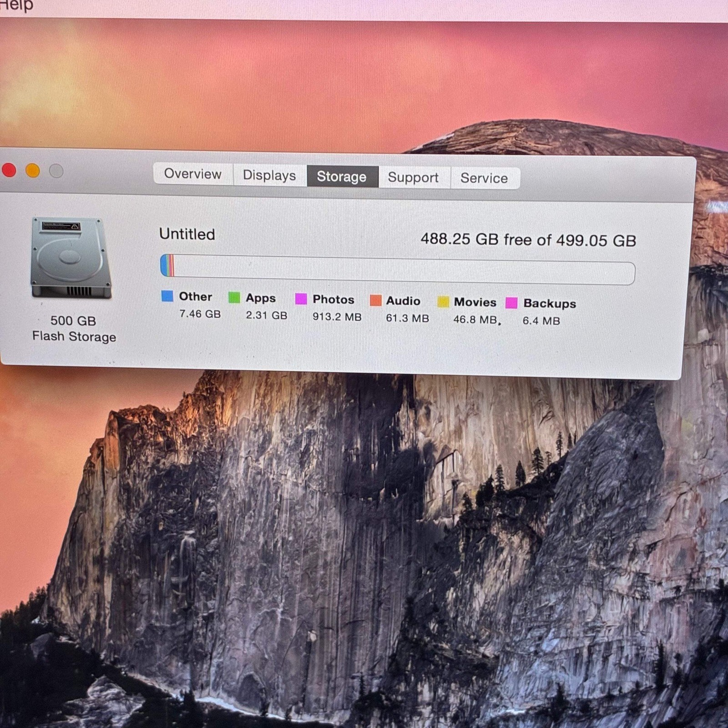
Task: Click the 61.3 MB Audio value
Action: click(407, 318)
